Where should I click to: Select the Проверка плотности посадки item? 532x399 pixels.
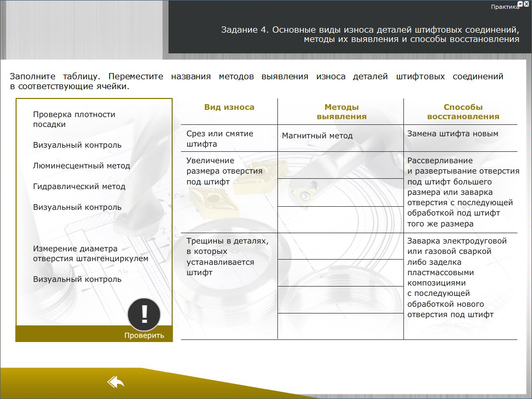(x=74, y=119)
